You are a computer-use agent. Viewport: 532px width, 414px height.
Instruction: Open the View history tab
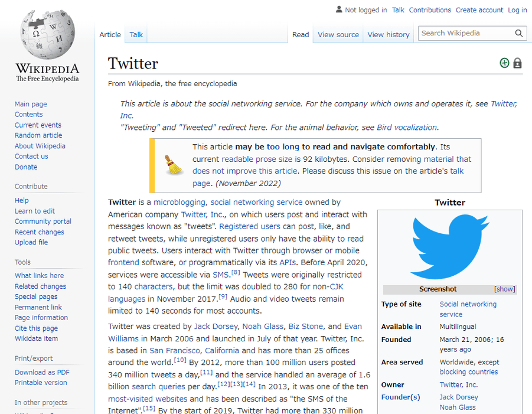pos(389,35)
